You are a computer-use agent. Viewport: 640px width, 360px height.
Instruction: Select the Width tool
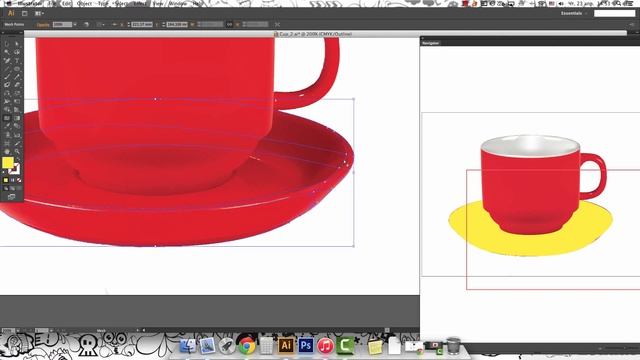pyautogui.click(x=7, y=101)
